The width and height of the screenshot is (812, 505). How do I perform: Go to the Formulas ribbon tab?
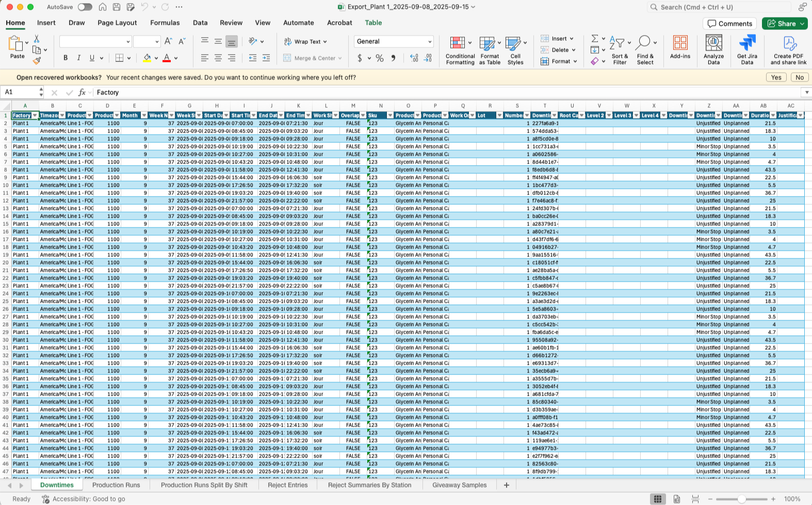pos(165,23)
